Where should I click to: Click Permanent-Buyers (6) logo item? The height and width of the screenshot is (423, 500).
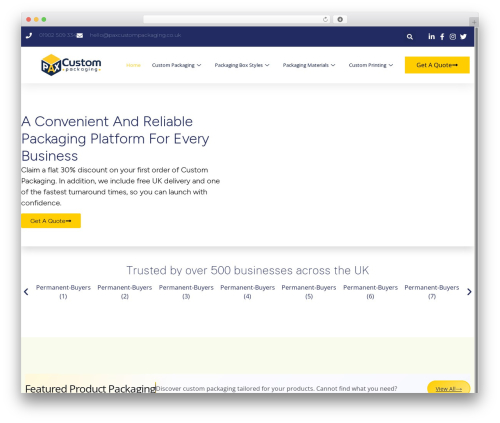point(370,292)
